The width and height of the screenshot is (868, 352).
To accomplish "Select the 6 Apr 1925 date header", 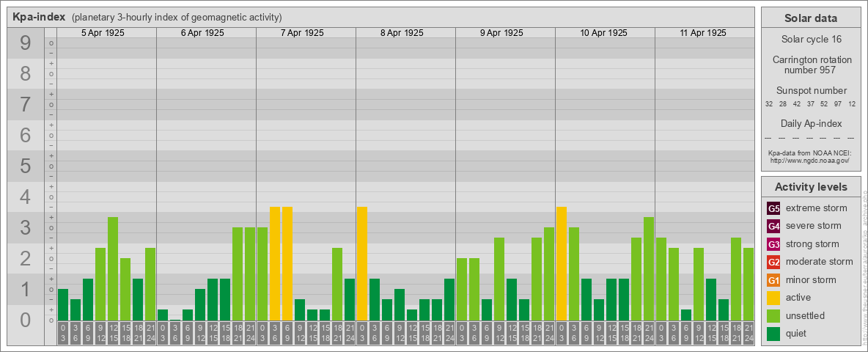I will (202, 33).
